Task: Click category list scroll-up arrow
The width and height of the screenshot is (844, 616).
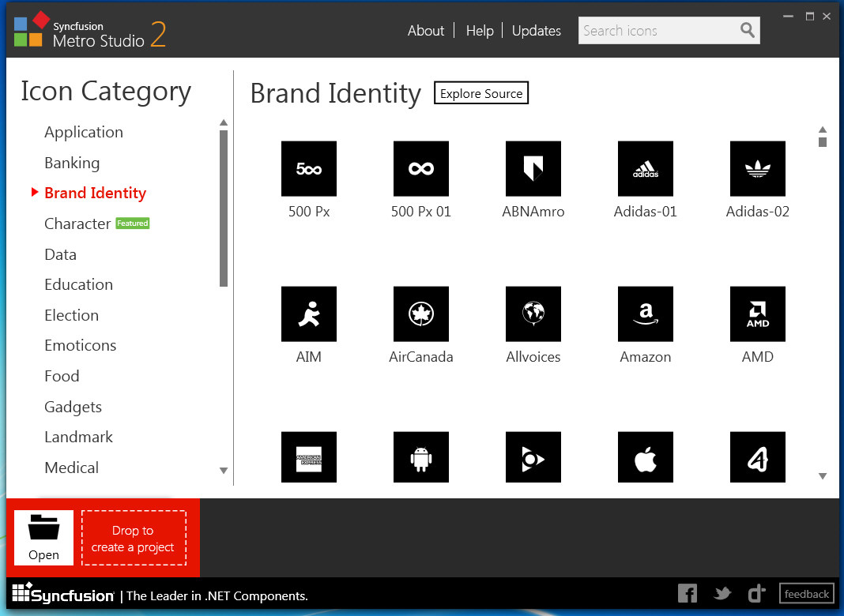Action: [x=224, y=122]
